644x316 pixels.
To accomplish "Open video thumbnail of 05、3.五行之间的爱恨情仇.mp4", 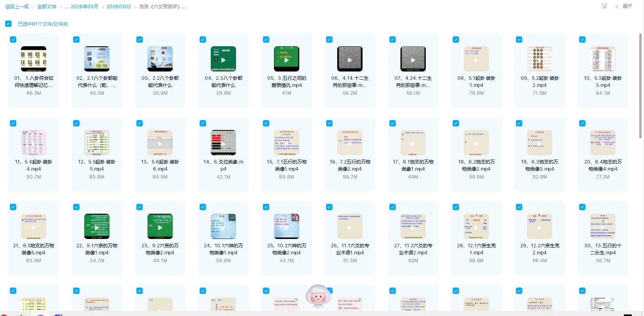I will tap(286, 59).
